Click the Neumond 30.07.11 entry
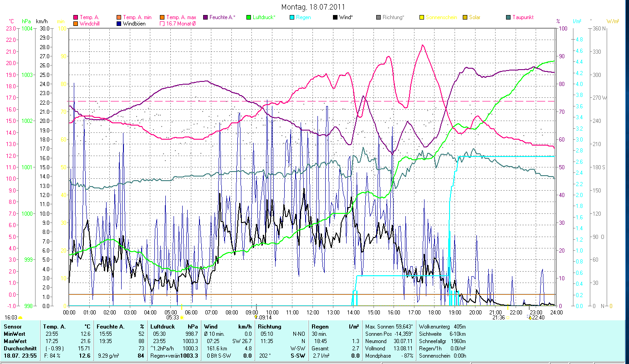 [x=389, y=341]
